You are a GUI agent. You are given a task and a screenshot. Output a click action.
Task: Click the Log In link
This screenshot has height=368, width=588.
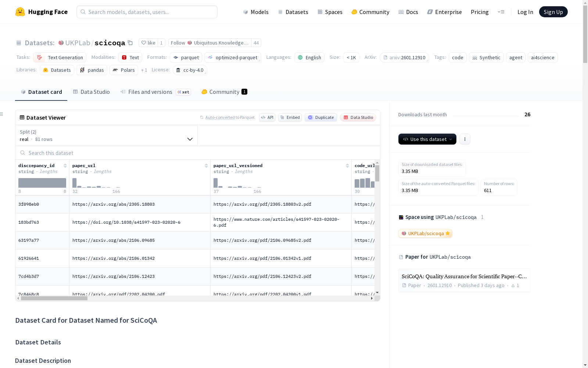click(x=525, y=12)
